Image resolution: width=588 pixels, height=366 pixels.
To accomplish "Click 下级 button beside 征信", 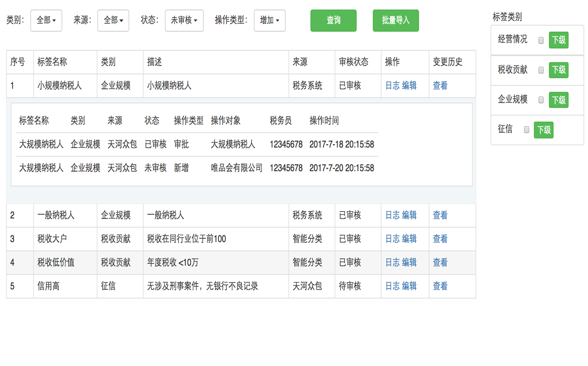I will click(544, 130).
